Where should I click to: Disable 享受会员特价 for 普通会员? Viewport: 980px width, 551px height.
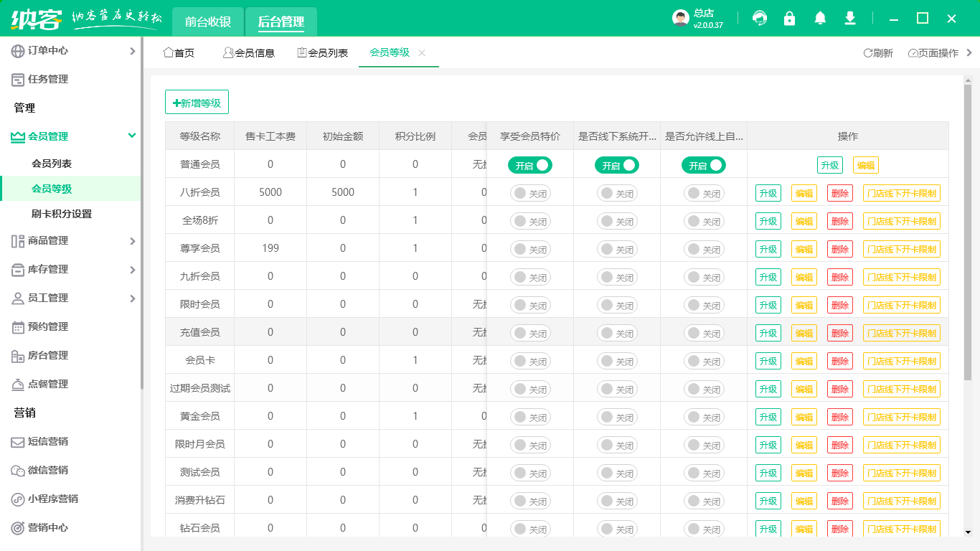click(x=529, y=164)
